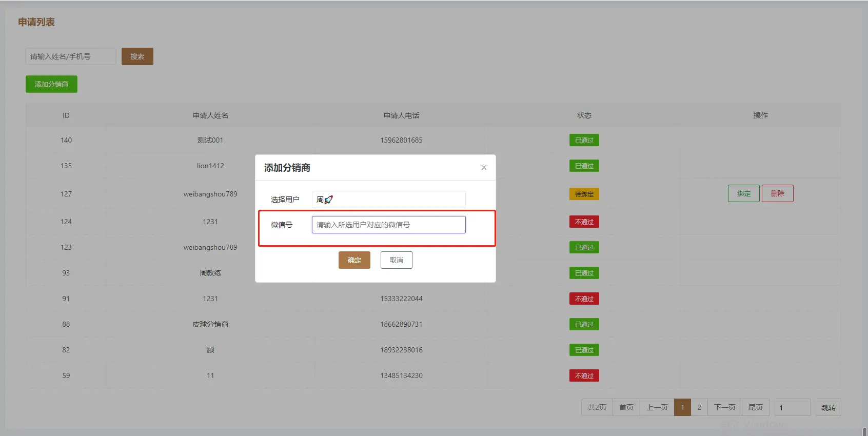Click 绑定 for applicant row 127

pyautogui.click(x=743, y=193)
